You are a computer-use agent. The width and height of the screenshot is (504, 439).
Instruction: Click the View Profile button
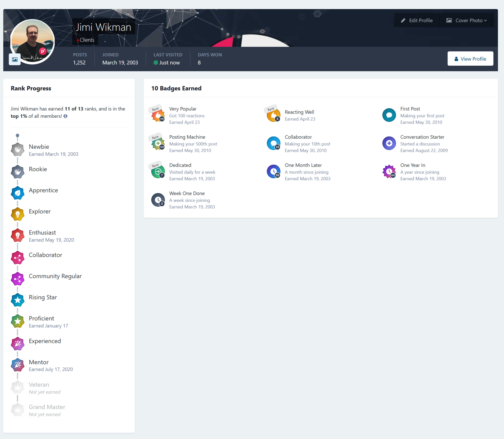pyautogui.click(x=470, y=59)
